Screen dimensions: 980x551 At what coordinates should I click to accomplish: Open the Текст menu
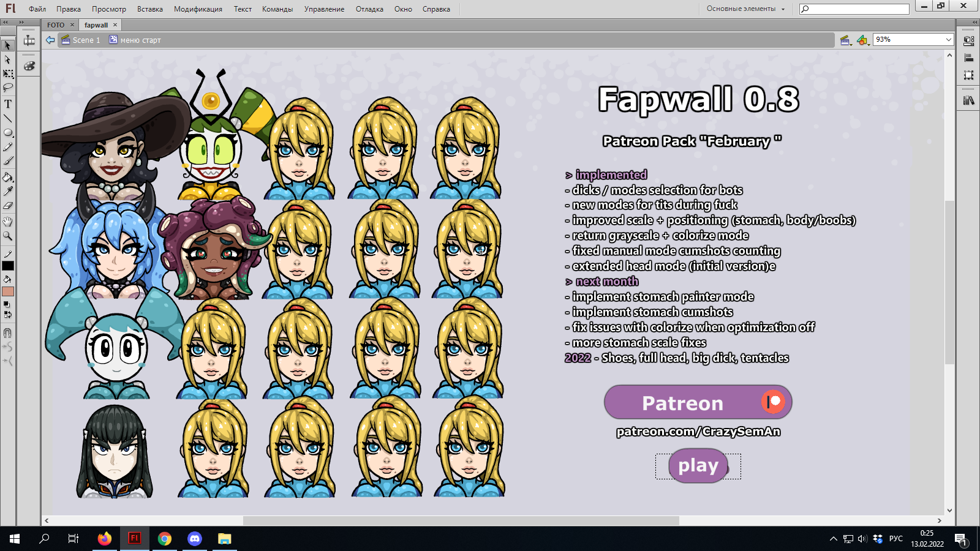pyautogui.click(x=243, y=9)
